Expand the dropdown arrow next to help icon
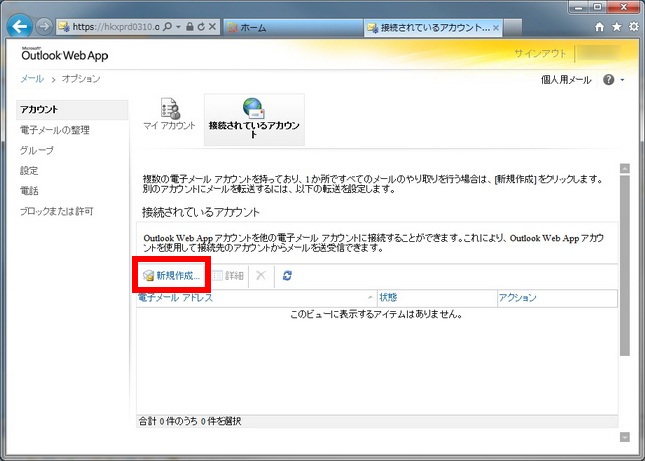The image size is (645, 461). [x=622, y=79]
